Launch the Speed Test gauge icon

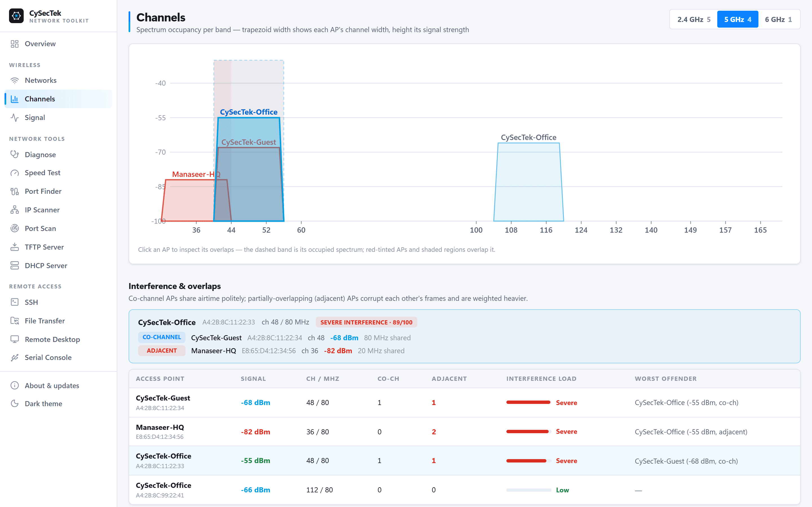tap(14, 173)
